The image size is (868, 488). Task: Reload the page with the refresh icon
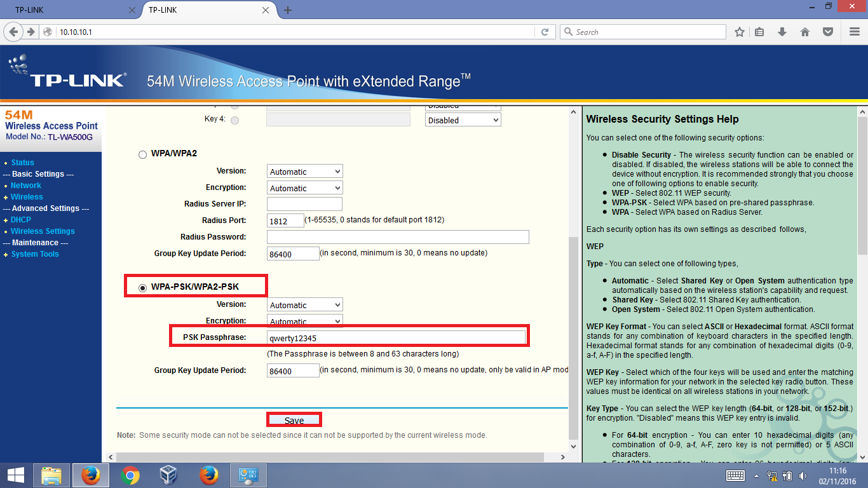(x=545, y=32)
